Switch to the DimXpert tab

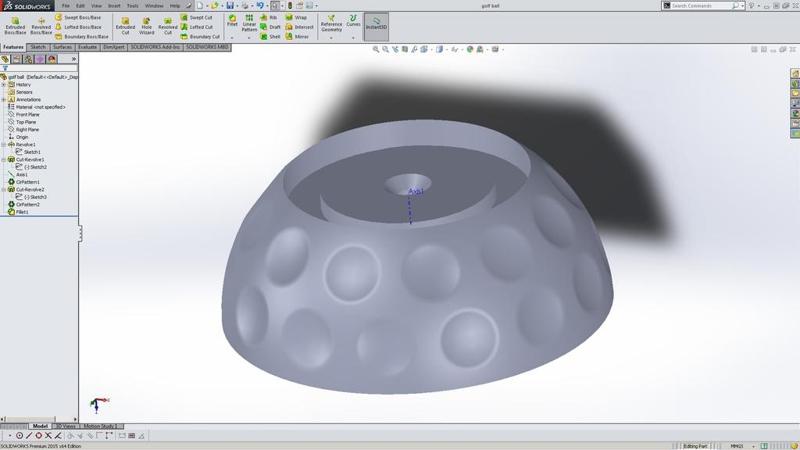(113, 47)
